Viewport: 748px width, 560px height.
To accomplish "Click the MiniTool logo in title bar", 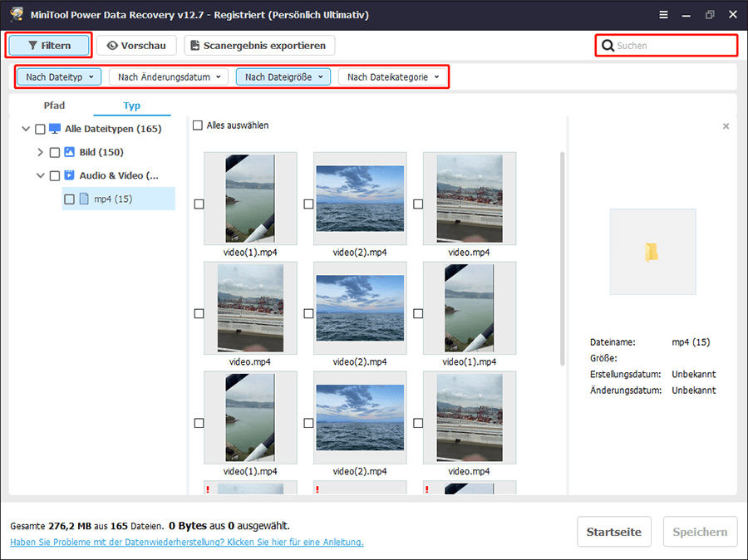I will 15,14.
